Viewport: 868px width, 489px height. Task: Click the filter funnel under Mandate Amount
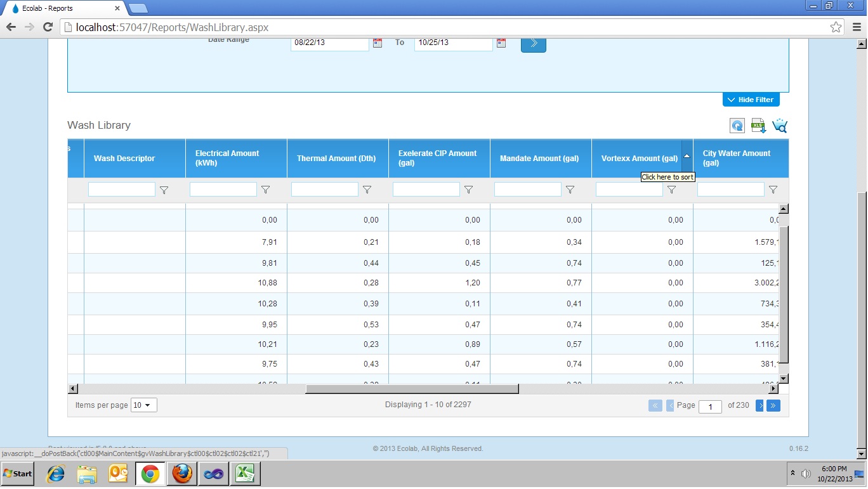[570, 190]
